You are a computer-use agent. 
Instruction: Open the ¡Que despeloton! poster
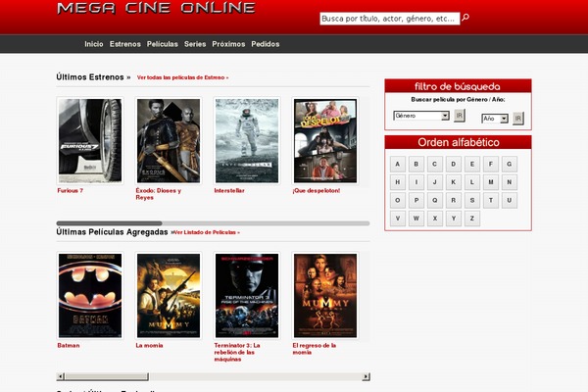click(325, 141)
